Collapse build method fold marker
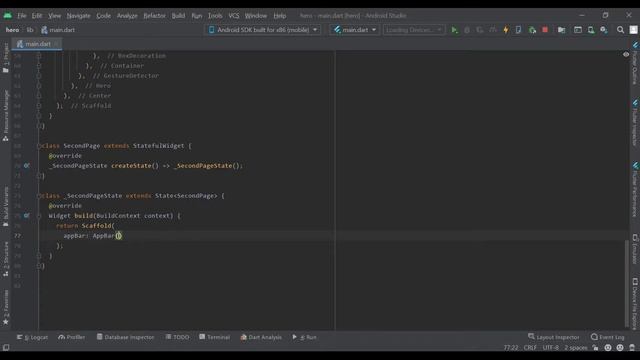Screen dimensions: 640x360 click(x=39, y=216)
